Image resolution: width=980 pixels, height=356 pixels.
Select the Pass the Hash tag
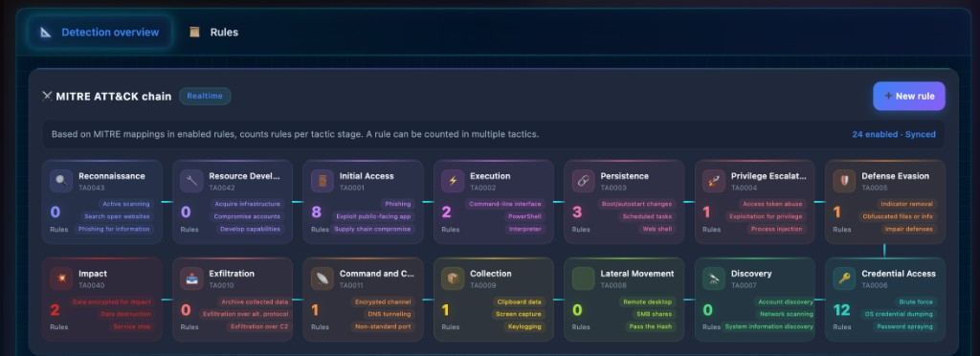[652, 326]
